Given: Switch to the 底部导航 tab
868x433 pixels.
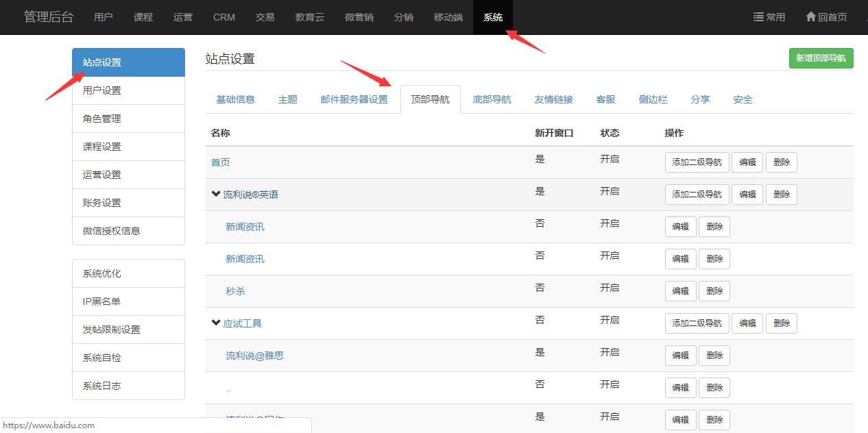Looking at the screenshot, I should point(492,99).
